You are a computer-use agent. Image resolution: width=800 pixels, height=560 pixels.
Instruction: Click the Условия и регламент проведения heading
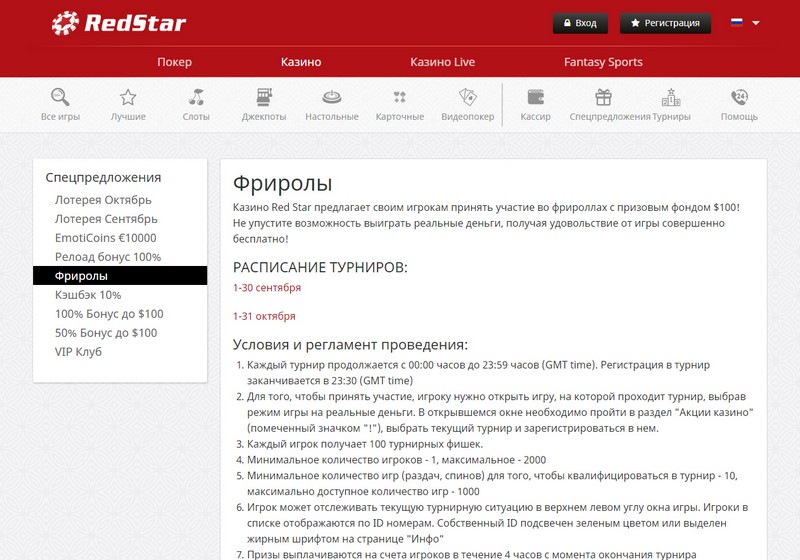[x=350, y=345]
